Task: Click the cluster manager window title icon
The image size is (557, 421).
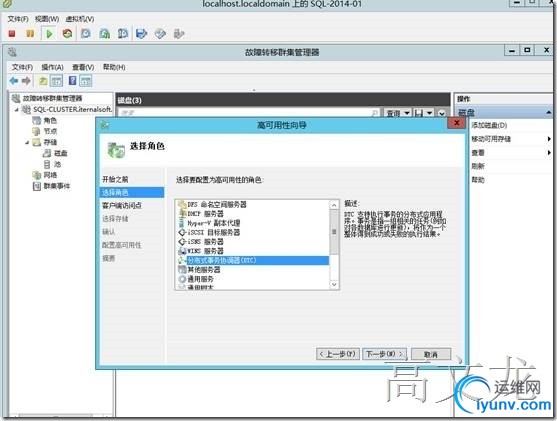Action: [x=12, y=52]
